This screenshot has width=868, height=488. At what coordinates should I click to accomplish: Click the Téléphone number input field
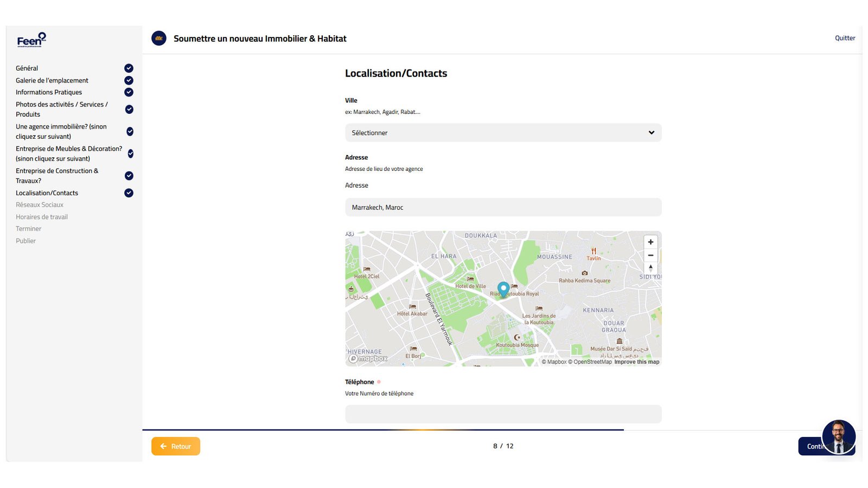point(503,414)
